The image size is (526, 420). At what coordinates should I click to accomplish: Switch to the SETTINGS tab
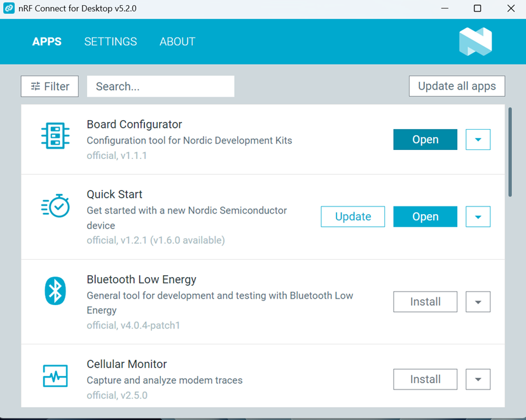[111, 42]
